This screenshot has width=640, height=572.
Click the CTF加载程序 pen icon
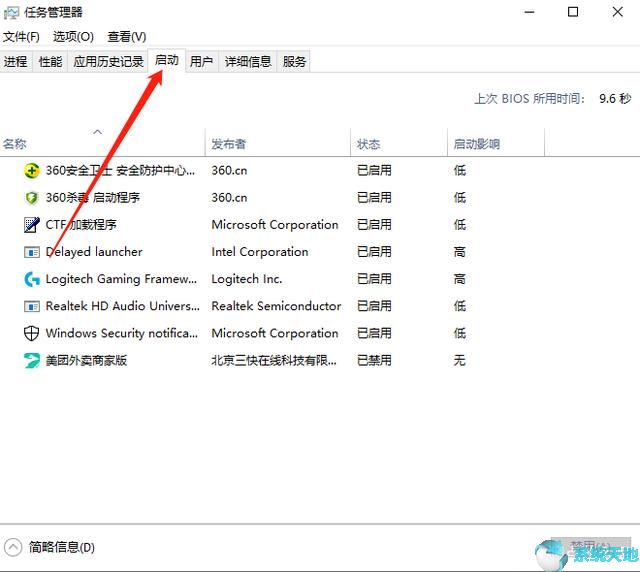32,225
